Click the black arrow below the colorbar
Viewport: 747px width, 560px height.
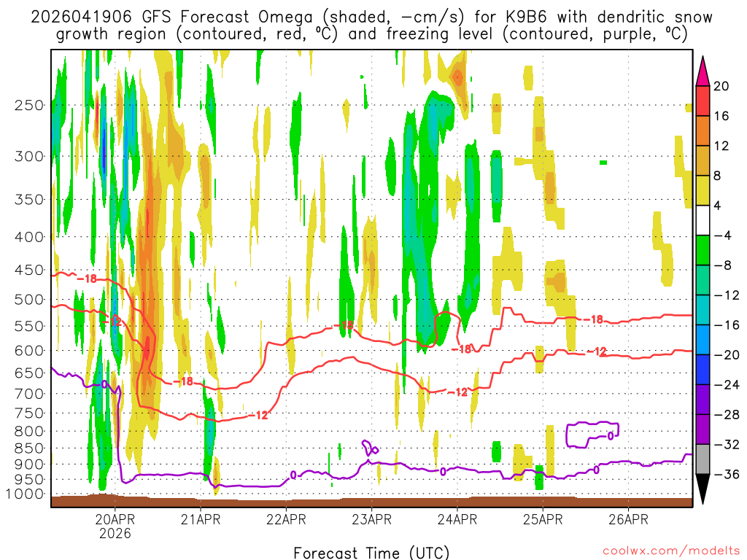[x=703, y=489]
